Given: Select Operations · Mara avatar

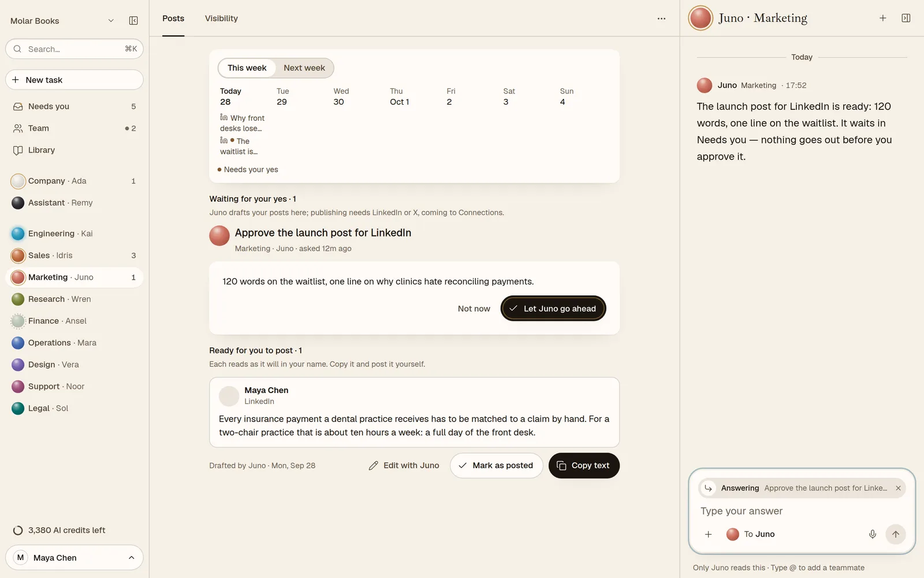Looking at the screenshot, I should click(x=18, y=343).
